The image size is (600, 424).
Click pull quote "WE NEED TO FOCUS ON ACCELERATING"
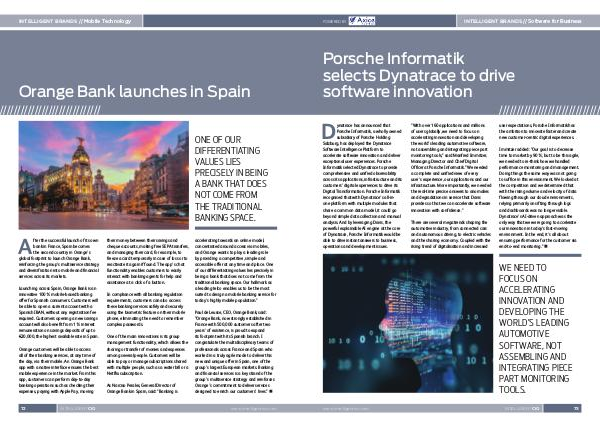click(x=535, y=328)
